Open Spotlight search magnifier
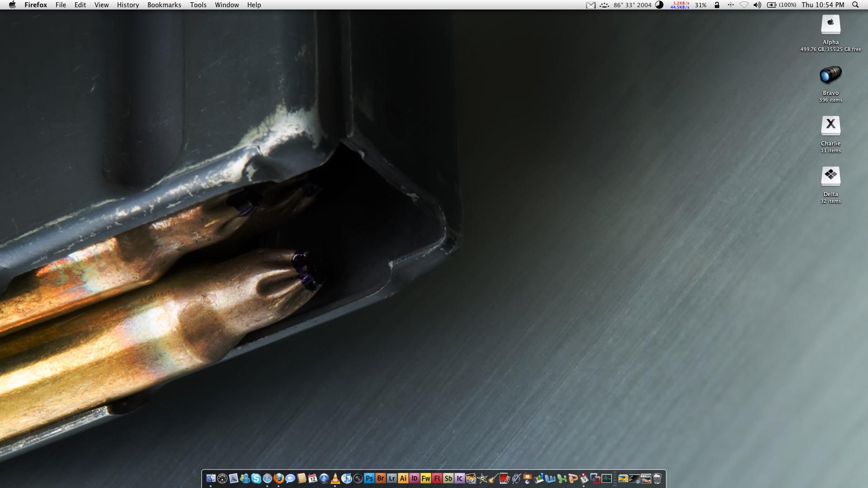 coord(855,5)
